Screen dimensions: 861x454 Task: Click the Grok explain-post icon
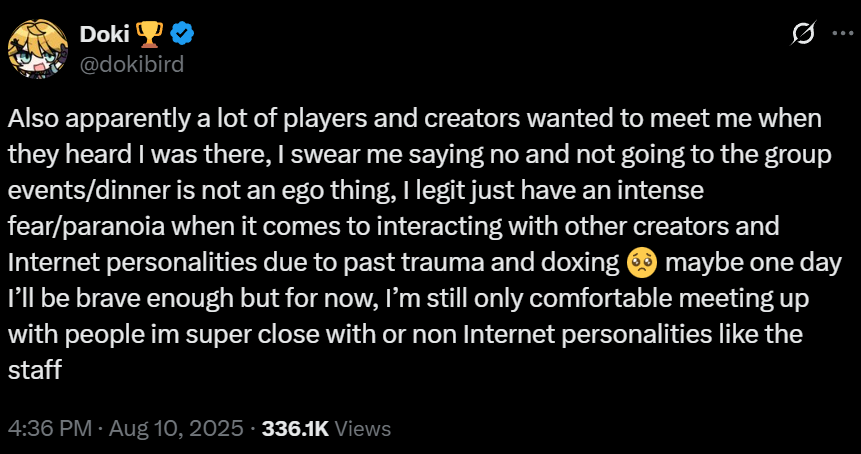tap(802, 35)
